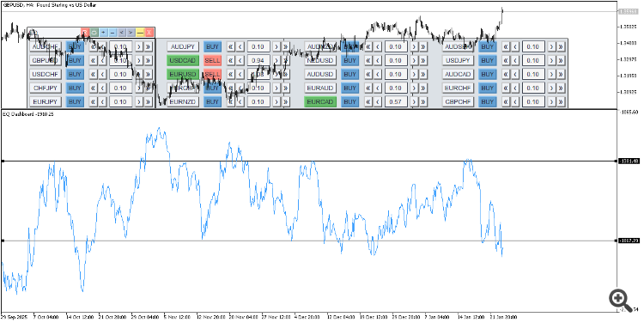
Task: Click double right arrow in EURCAD row
Action: point(423,101)
